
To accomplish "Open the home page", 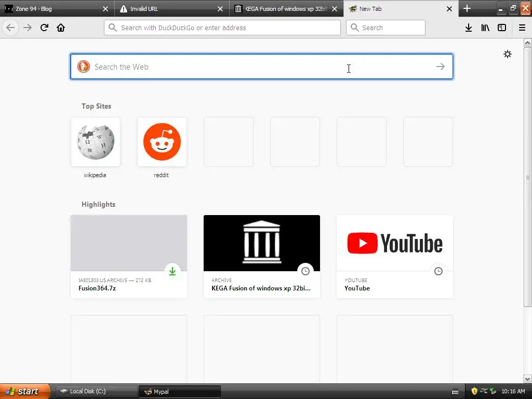I will click(61, 28).
